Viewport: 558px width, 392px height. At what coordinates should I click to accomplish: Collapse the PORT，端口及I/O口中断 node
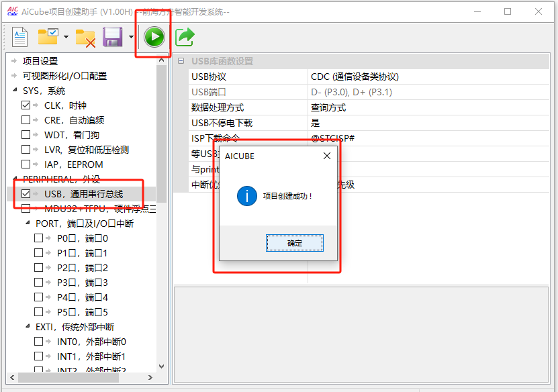click(x=28, y=223)
